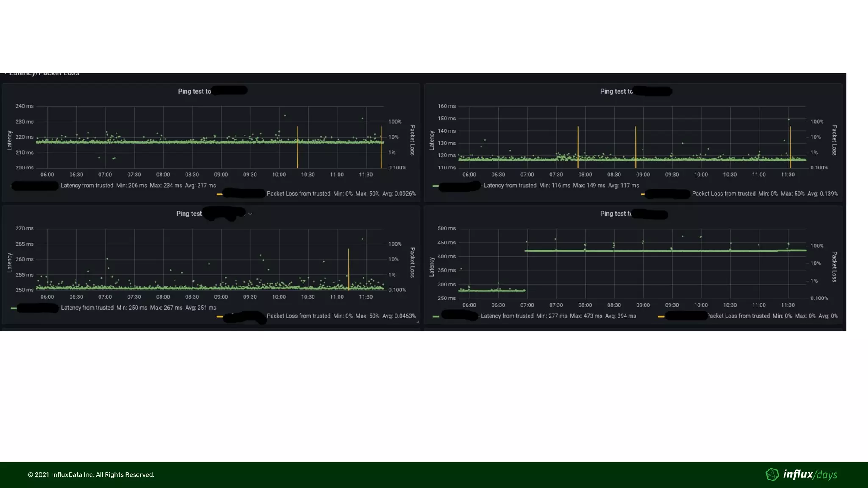Click yellow legend swatch for Packet Loss Avg 0%
Image resolution: width=868 pixels, height=488 pixels.
click(661, 316)
